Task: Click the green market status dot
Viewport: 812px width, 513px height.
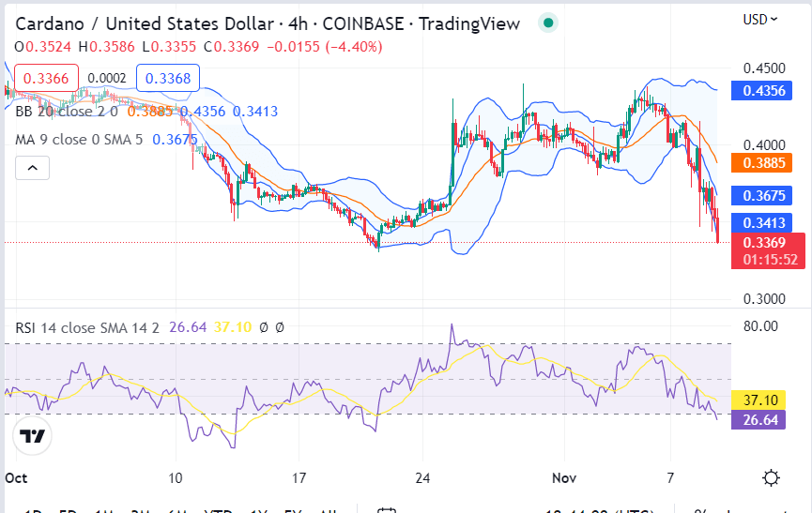Action: 548,23
